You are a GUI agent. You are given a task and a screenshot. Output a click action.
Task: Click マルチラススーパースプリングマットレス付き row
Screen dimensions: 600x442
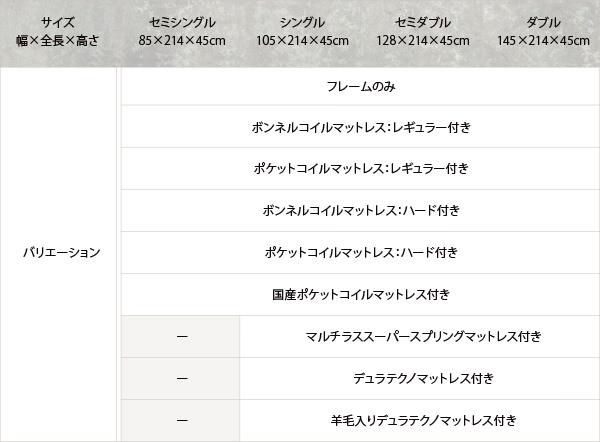(420, 337)
